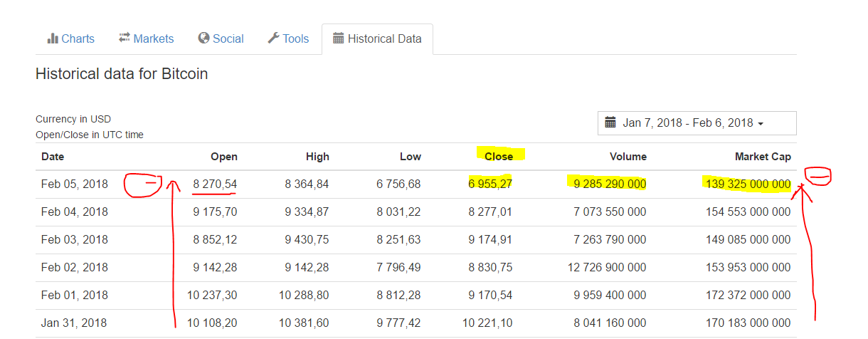Click the Volume column header

click(628, 157)
